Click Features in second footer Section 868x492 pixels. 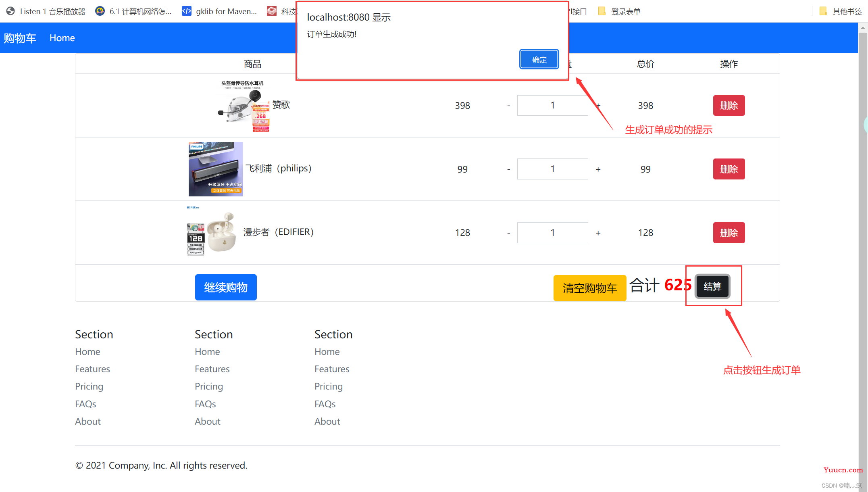point(212,369)
